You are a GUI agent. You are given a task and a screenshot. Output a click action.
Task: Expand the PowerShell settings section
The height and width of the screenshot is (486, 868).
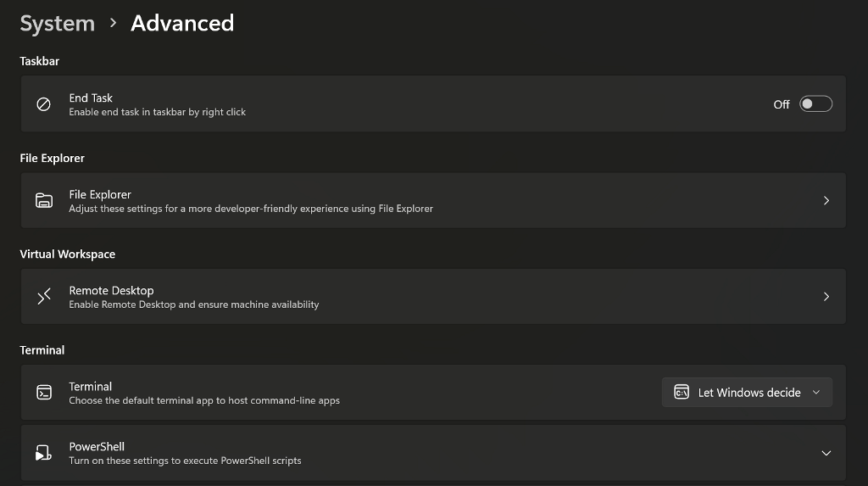826,454
